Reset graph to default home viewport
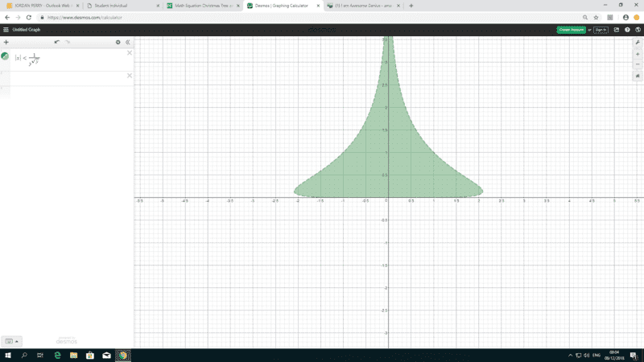 coord(637,76)
